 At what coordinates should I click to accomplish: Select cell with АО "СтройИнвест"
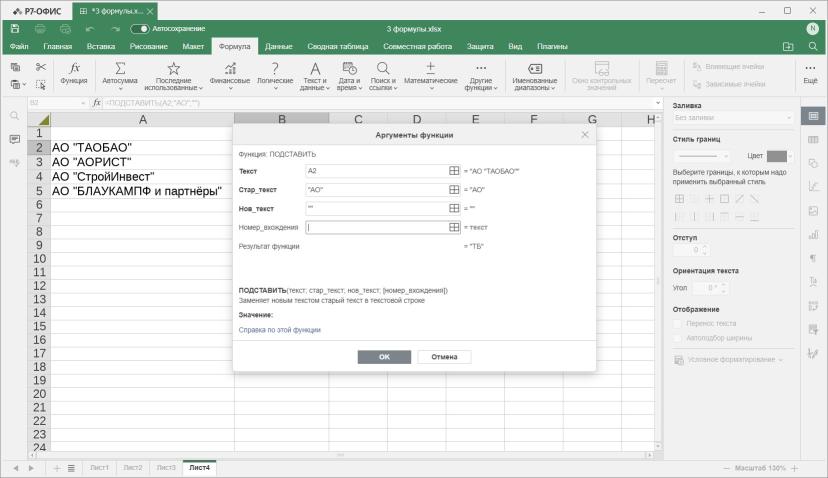(x=142, y=176)
